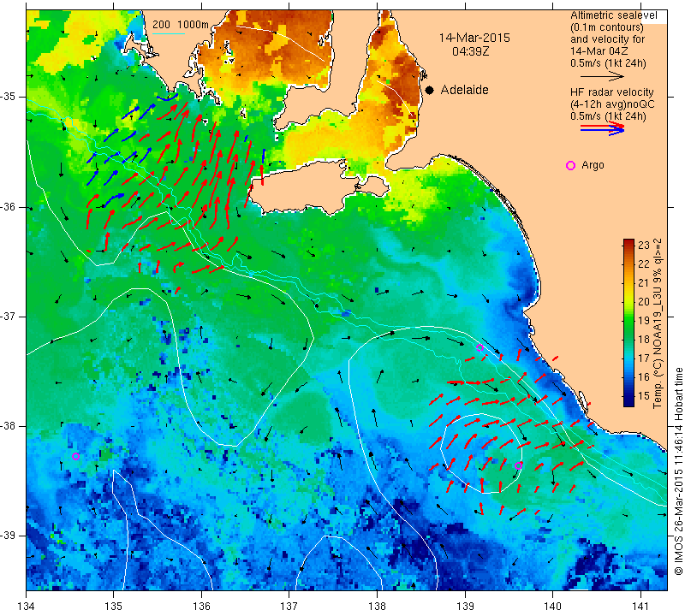Click the Argo float marker near 134.5E 38.3S
Viewport: 685px width, 616px height.
pos(75,456)
